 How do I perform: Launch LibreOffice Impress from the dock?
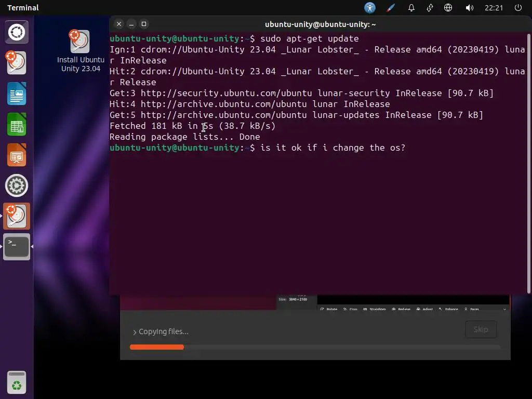coord(17,155)
